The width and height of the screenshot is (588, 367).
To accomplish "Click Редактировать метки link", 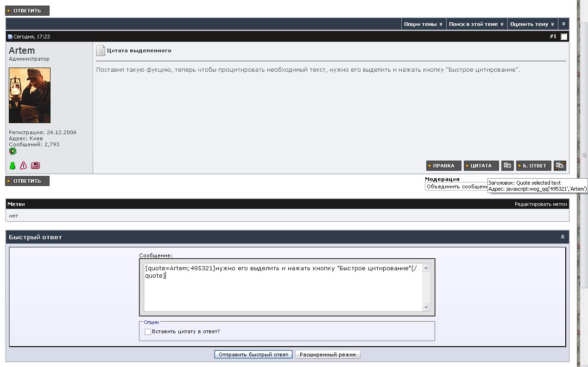I will pyautogui.click(x=541, y=204).
